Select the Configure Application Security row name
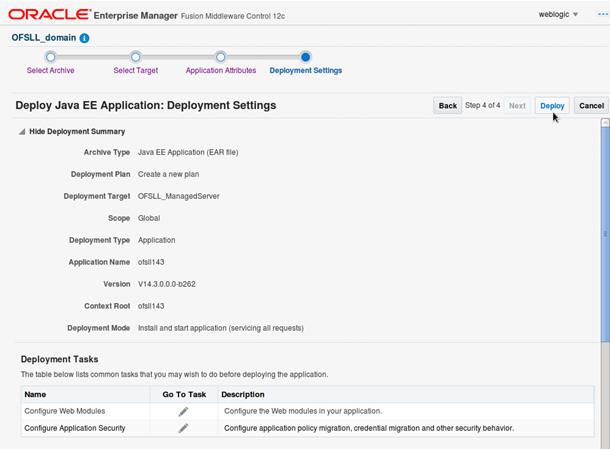610x450 pixels. 75,428
